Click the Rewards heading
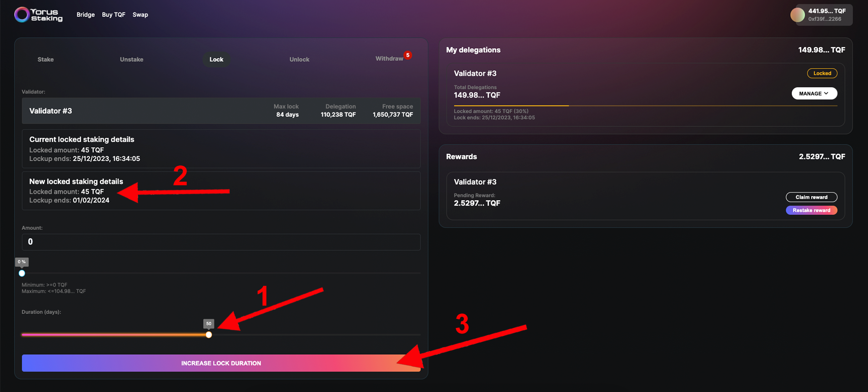868x392 pixels. [x=462, y=157]
